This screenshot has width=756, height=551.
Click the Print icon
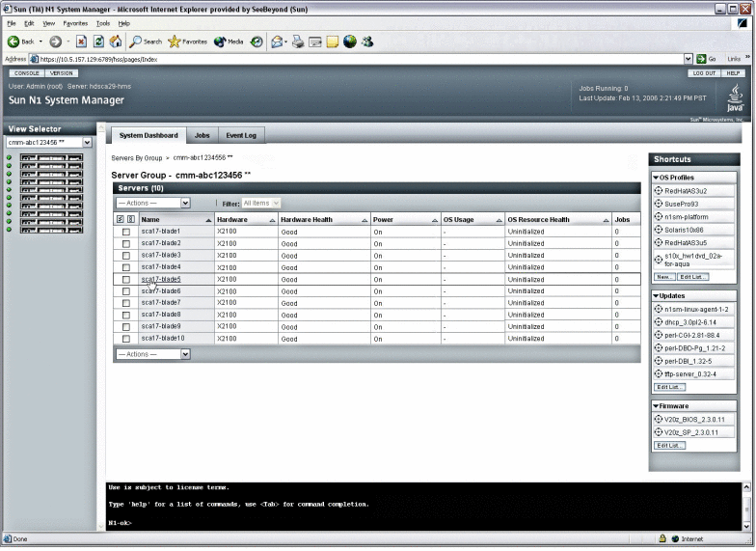[x=298, y=42]
